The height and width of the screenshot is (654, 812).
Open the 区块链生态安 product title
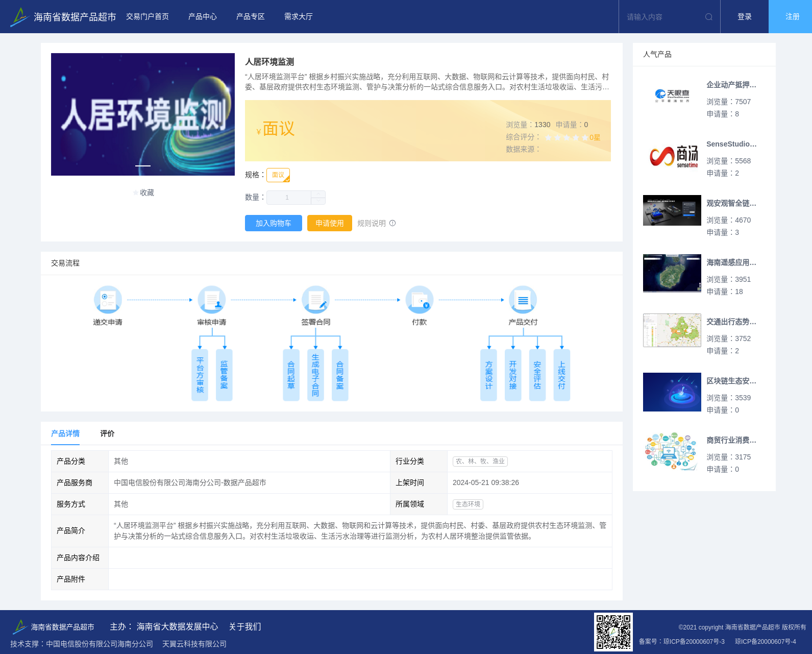coord(731,381)
